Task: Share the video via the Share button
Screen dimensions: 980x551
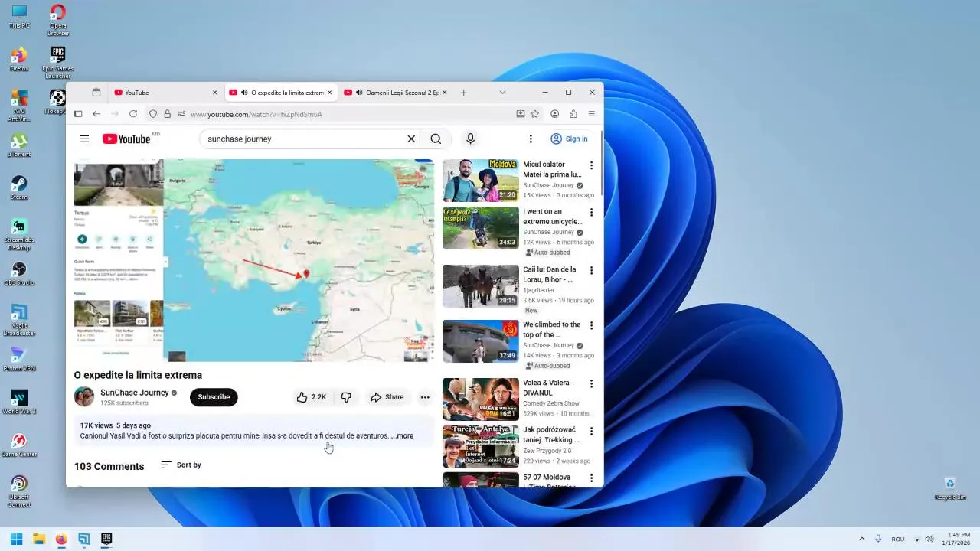Action: (x=387, y=397)
